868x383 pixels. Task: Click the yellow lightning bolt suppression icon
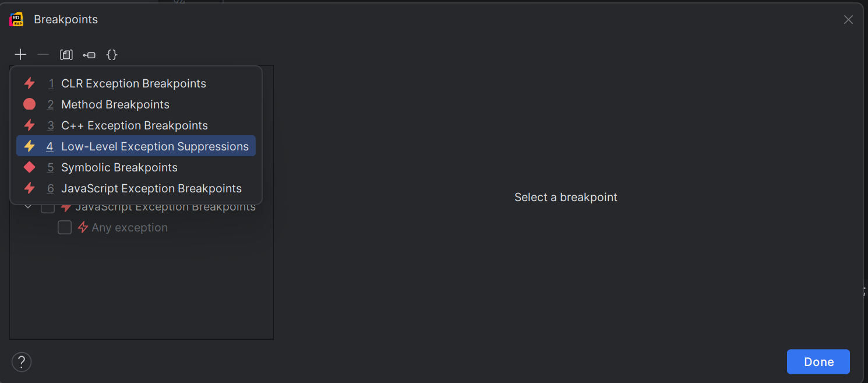(x=29, y=146)
